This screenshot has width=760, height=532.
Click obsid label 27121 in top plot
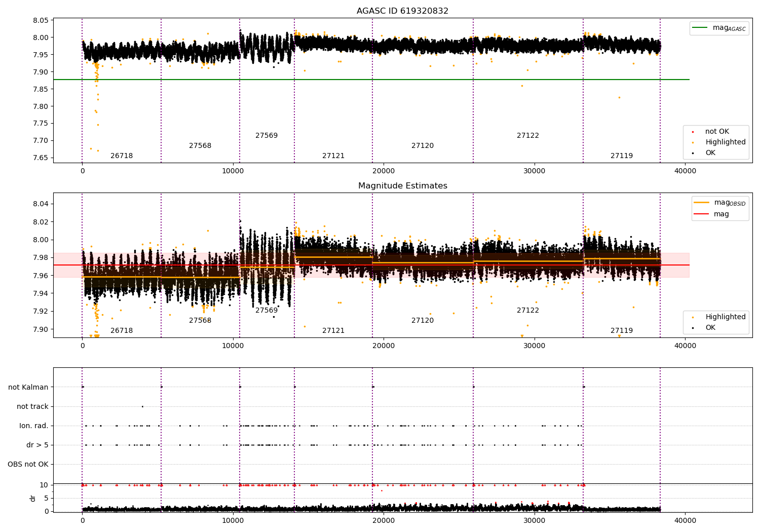[x=333, y=156]
